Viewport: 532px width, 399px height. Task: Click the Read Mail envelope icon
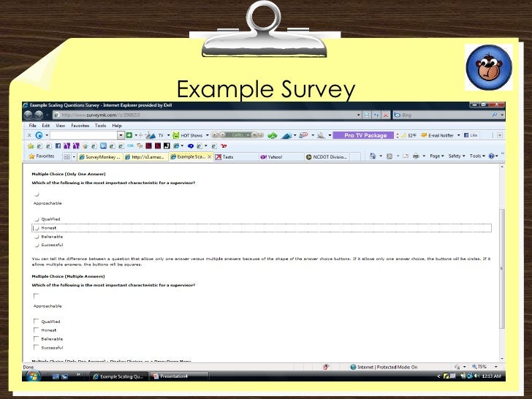pyautogui.click(x=406, y=156)
